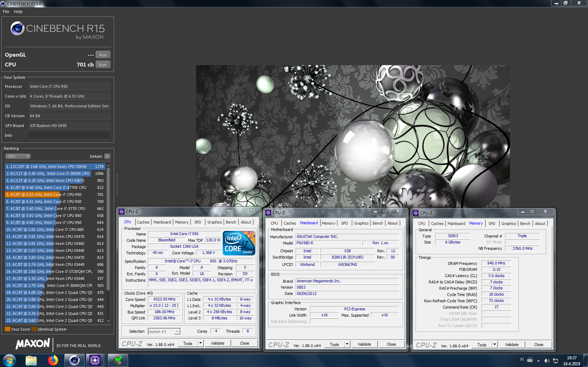This screenshot has height=367, width=588.
Task: Click Core Speed value 4323.95 MHz
Action: coord(164,299)
